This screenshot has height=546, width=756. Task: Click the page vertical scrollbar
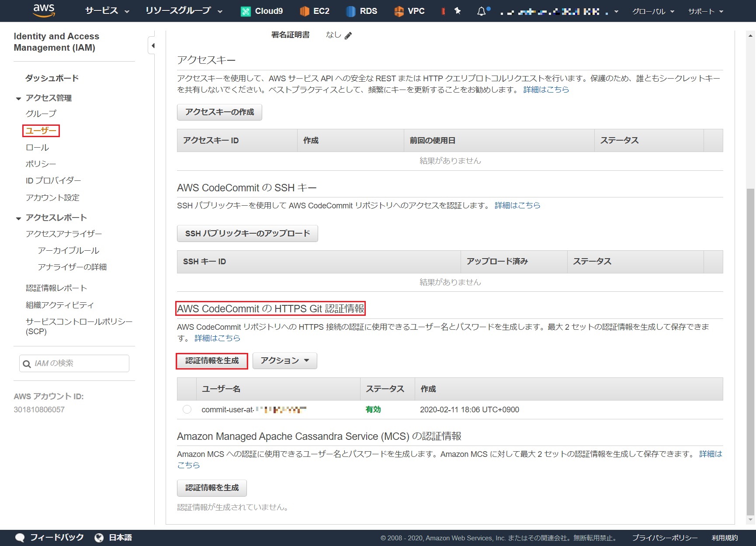point(750,349)
